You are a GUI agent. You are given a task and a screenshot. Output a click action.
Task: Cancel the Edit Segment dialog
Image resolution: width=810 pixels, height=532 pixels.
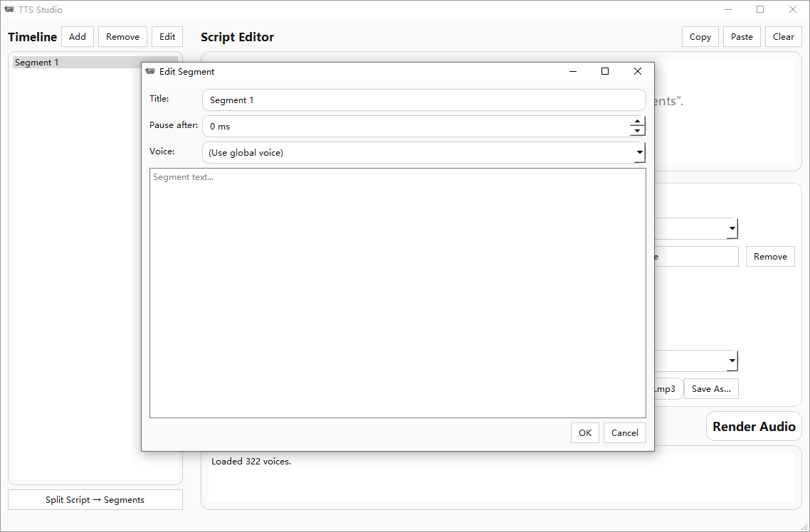(624, 432)
